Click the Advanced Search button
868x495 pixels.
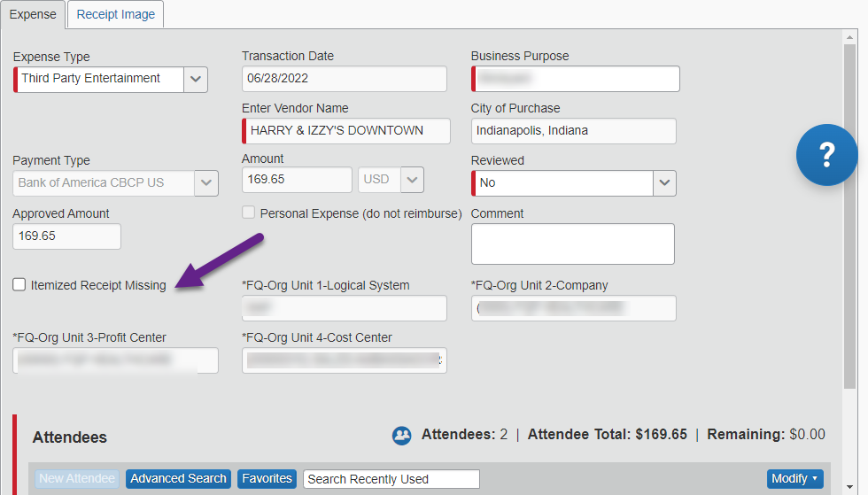(178, 479)
